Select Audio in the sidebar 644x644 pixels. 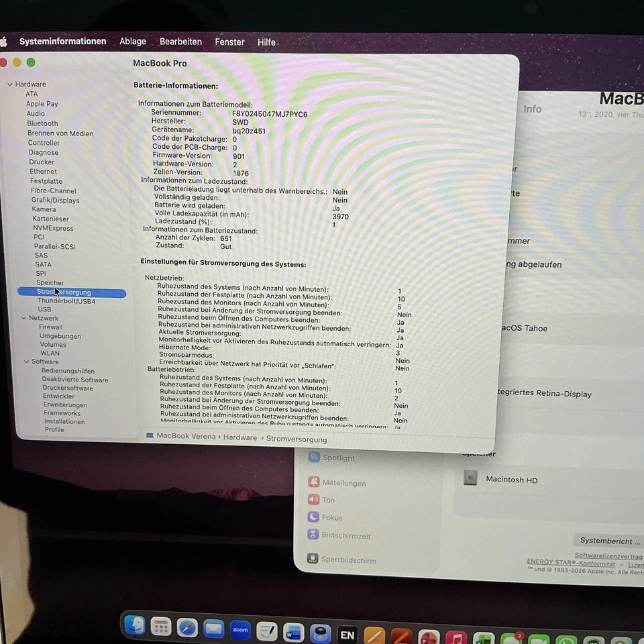point(36,114)
